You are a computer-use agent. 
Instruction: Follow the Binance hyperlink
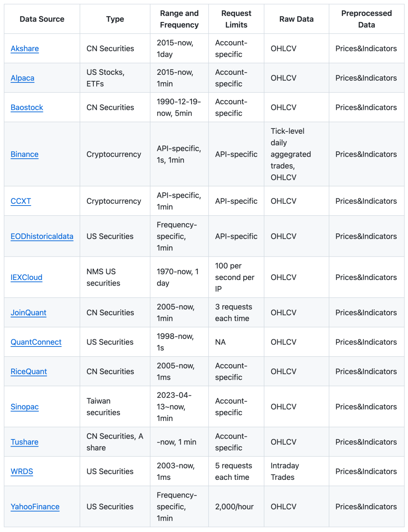click(25, 155)
